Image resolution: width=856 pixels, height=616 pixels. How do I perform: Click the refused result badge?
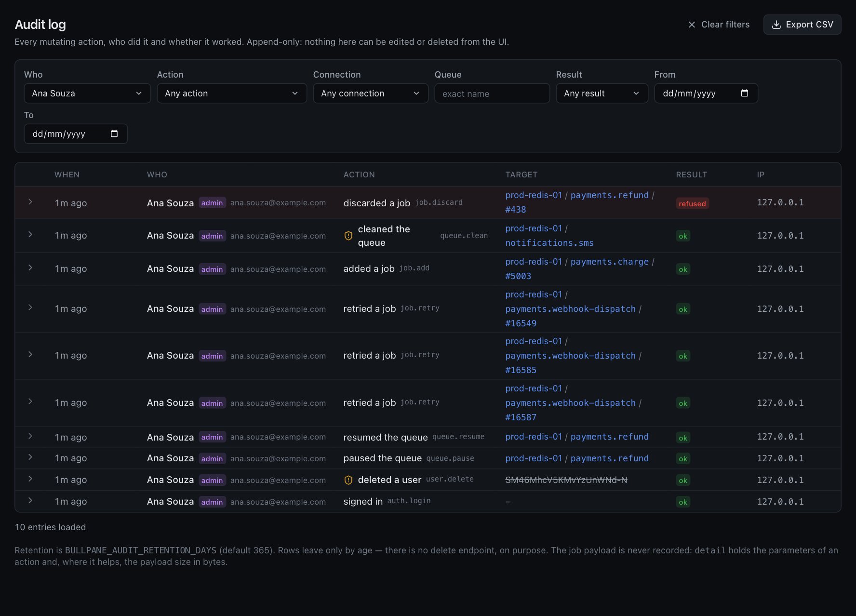pyautogui.click(x=692, y=203)
